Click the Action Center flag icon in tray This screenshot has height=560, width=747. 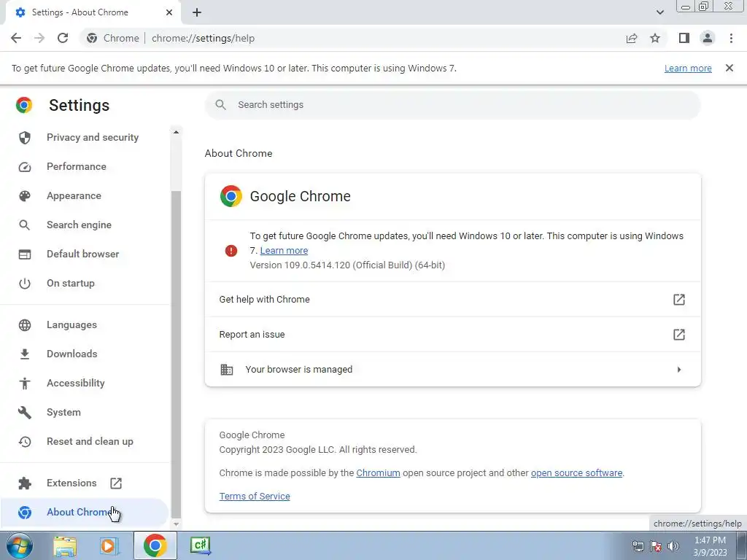click(x=656, y=546)
